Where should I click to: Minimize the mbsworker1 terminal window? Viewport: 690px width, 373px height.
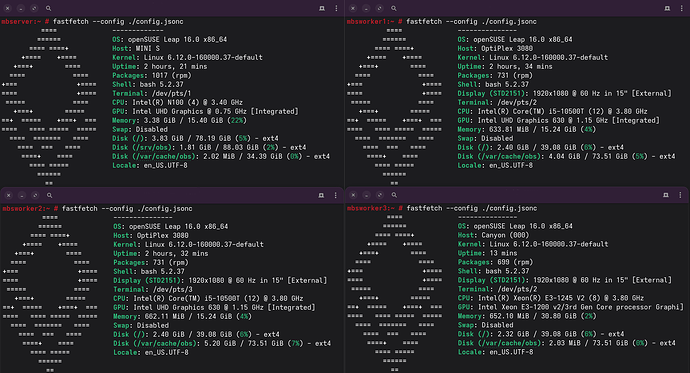(x=366, y=8)
